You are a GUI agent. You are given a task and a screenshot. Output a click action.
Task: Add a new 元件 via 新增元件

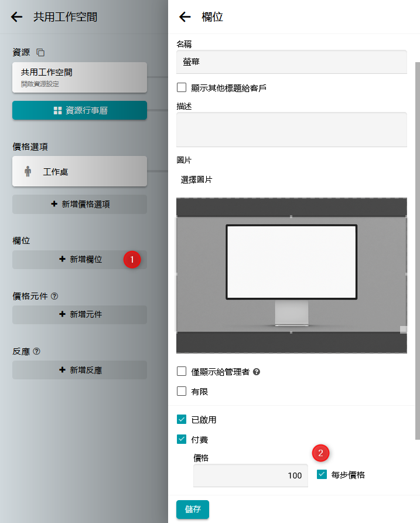pos(80,314)
